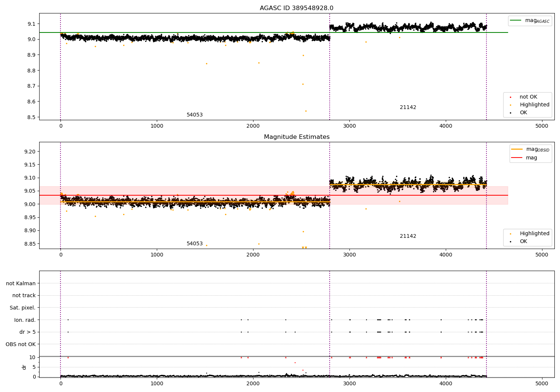
Task: Click the x-axis tick 1000 under bottom plot
Action: pyautogui.click(x=157, y=384)
